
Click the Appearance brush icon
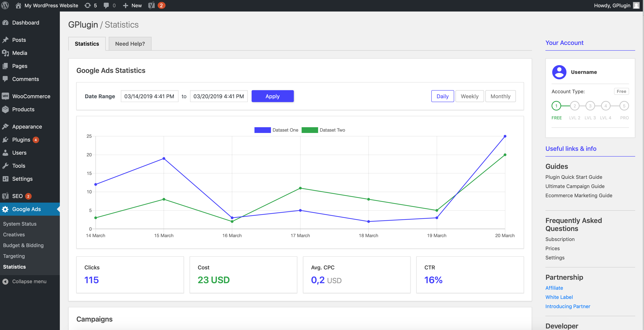(6, 127)
